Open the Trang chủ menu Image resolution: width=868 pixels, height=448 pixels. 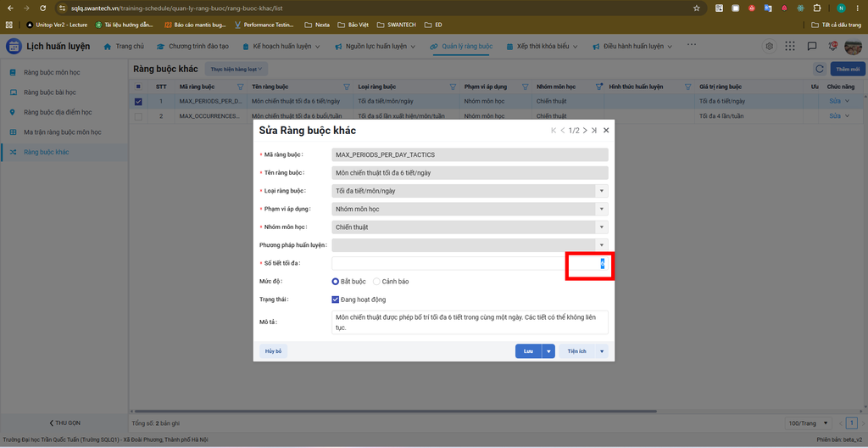(x=125, y=47)
